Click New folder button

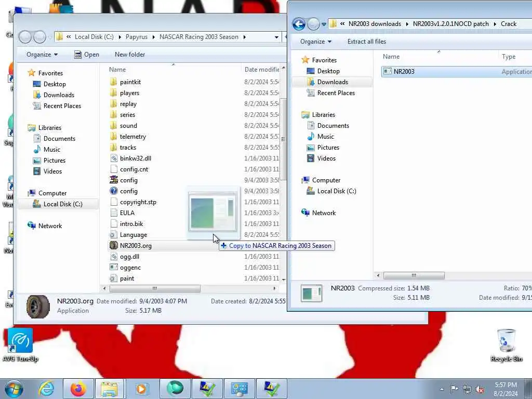coord(130,55)
